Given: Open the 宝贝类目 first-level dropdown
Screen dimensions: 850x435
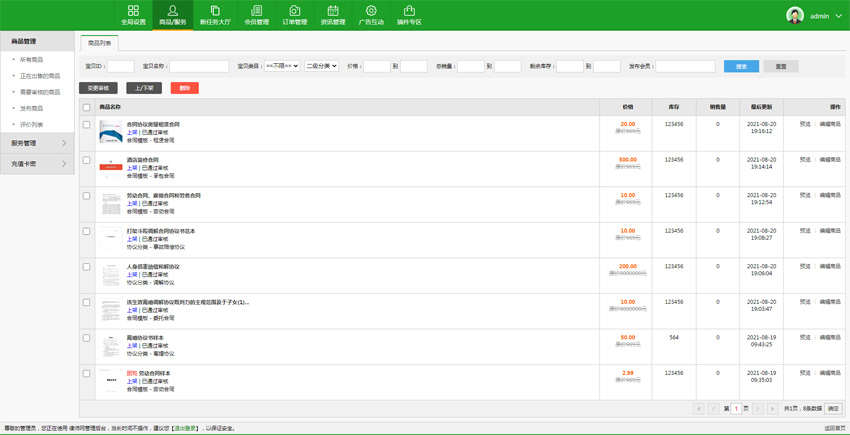Looking at the screenshot, I should coord(282,66).
